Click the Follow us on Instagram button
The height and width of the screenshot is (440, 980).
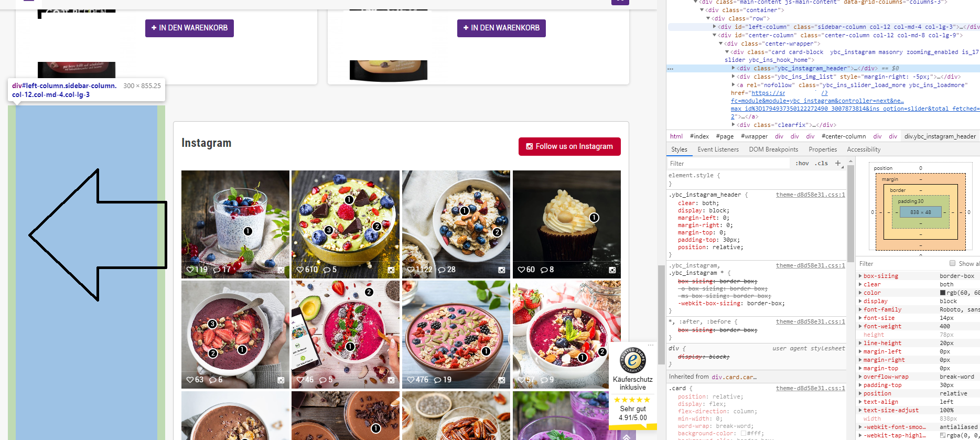[x=569, y=146]
